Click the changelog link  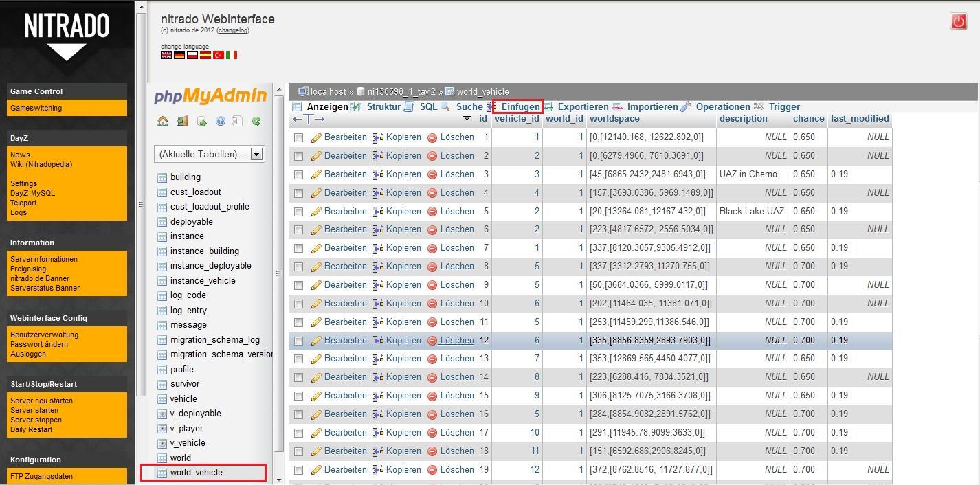tap(233, 30)
